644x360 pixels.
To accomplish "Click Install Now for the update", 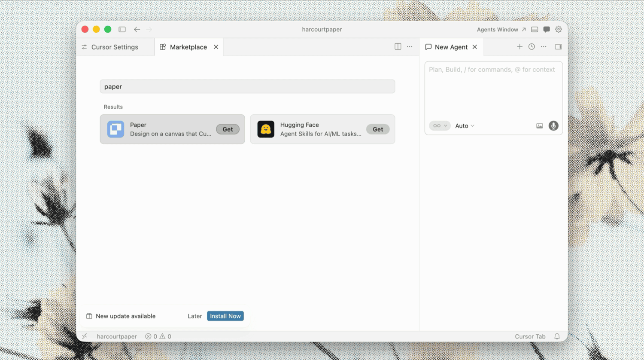I will coord(225,316).
